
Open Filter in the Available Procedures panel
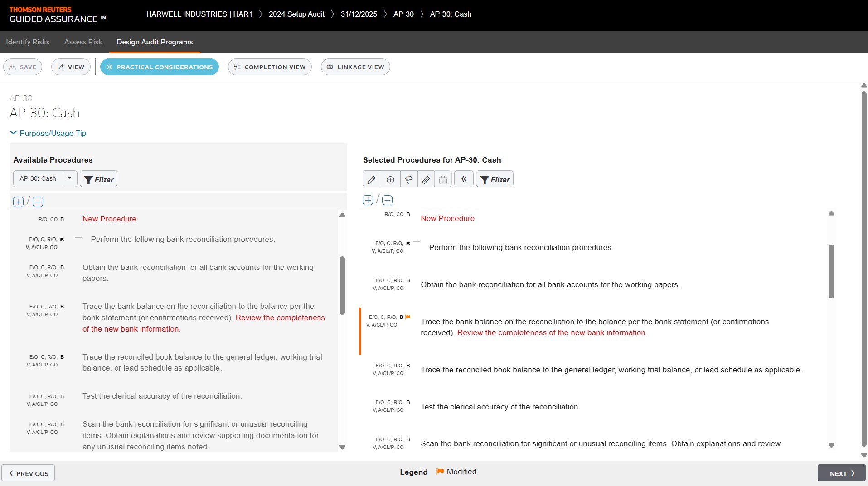99,179
